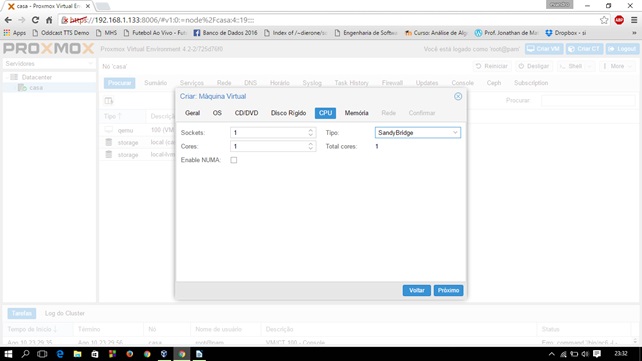Open the taskbar search icon
The height and width of the screenshot is (361, 642).
point(25,354)
